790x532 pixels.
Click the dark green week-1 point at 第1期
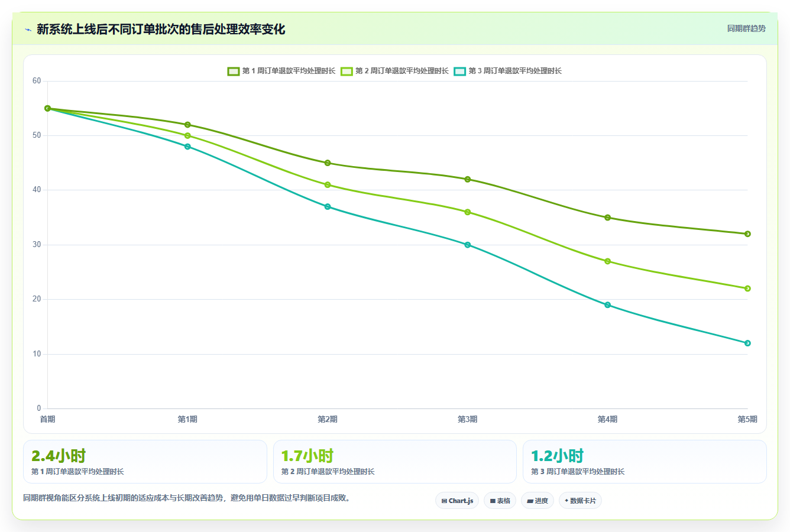click(187, 125)
